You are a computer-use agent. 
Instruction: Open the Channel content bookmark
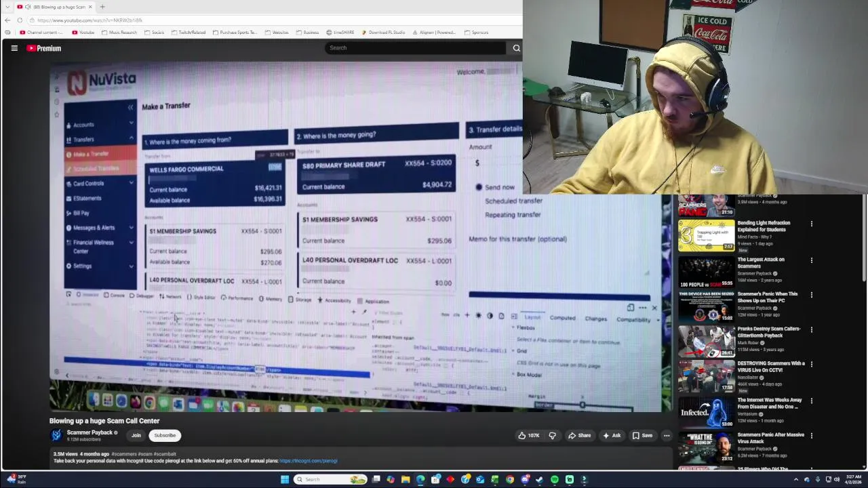point(41,33)
